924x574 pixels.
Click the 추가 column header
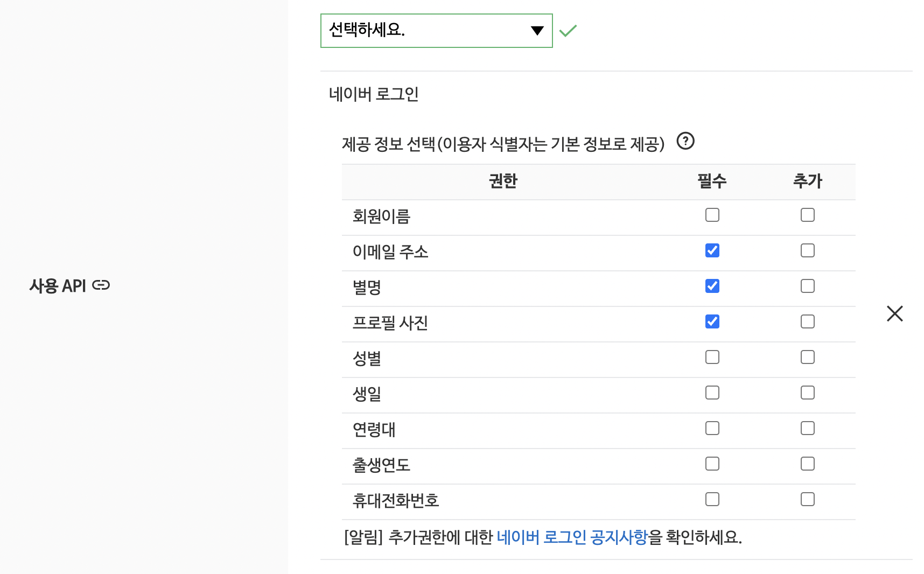click(x=807, y=181)
